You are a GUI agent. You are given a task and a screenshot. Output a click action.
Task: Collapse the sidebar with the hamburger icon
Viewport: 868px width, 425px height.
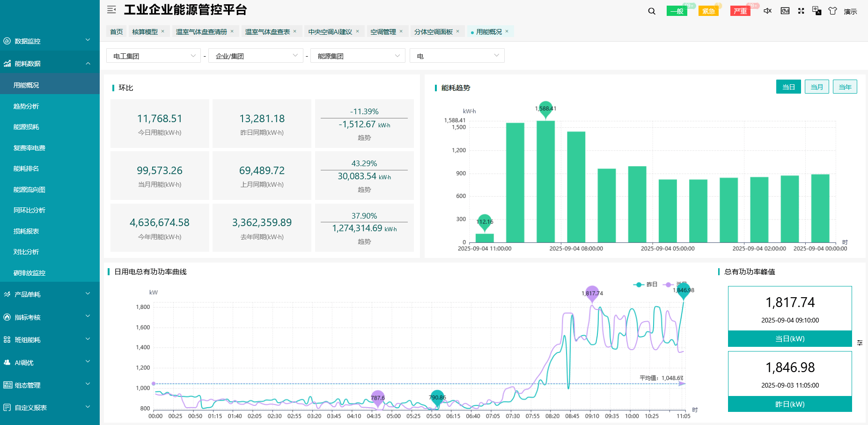click(111, 9)
